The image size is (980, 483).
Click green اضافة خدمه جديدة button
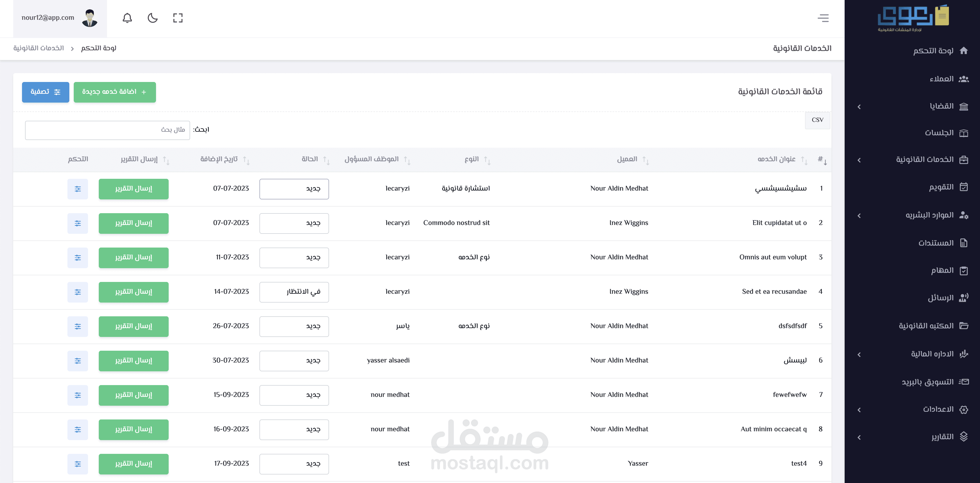114,92
